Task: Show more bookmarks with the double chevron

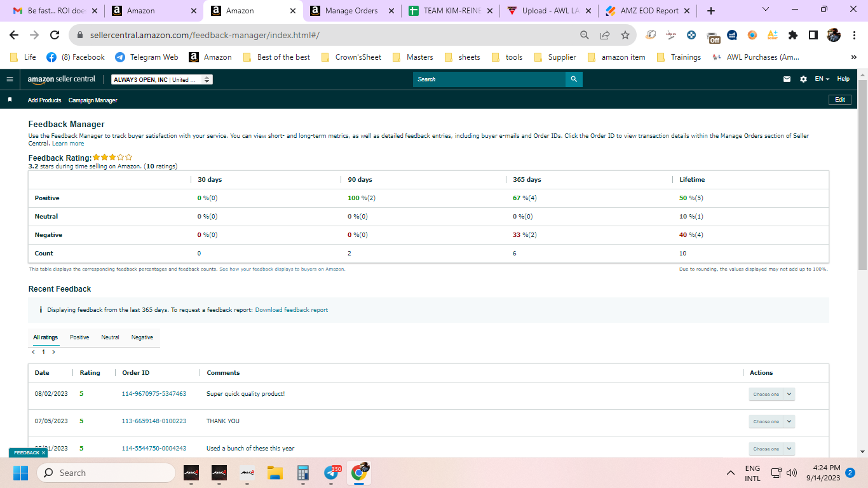Action: click(853, 57)
